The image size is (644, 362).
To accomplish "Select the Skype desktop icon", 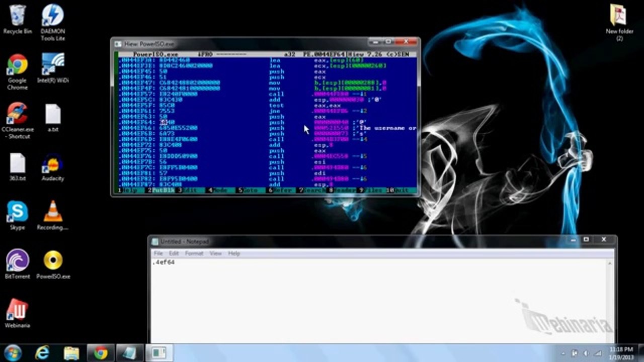I will pos(18,216).
